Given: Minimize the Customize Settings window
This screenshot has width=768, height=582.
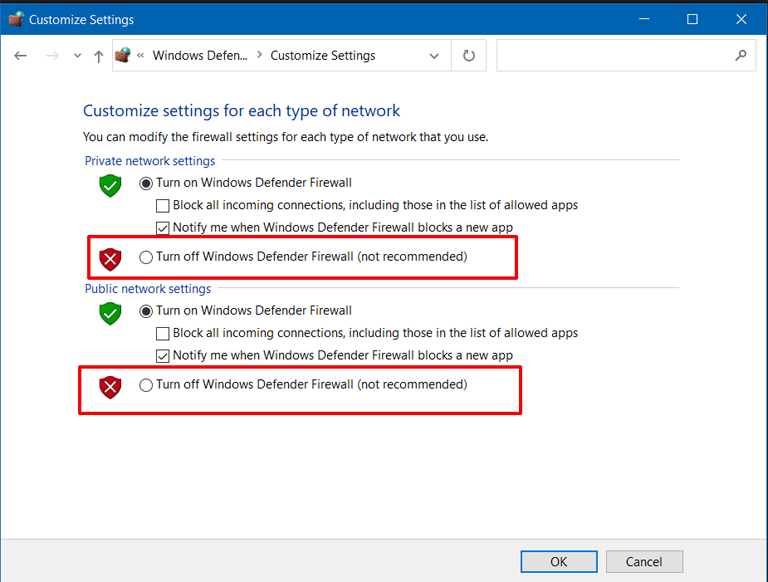Looking at the screenshot, I should point(644,19).
